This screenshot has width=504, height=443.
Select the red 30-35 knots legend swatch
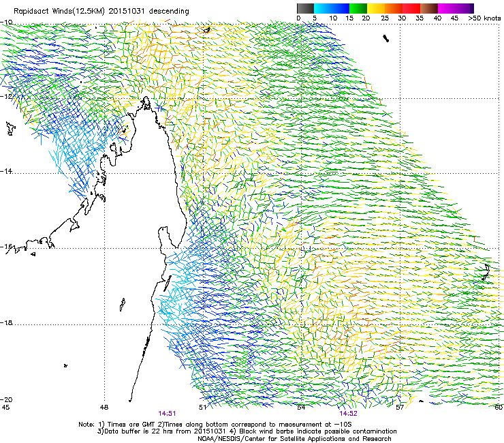tap(411, 8)
